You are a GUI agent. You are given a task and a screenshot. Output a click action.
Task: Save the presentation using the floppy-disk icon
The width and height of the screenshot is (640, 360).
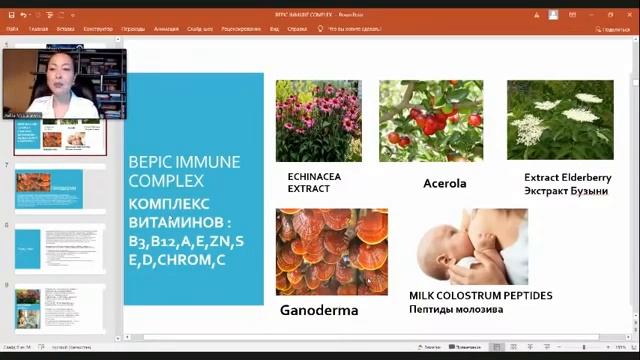point(11,15)
